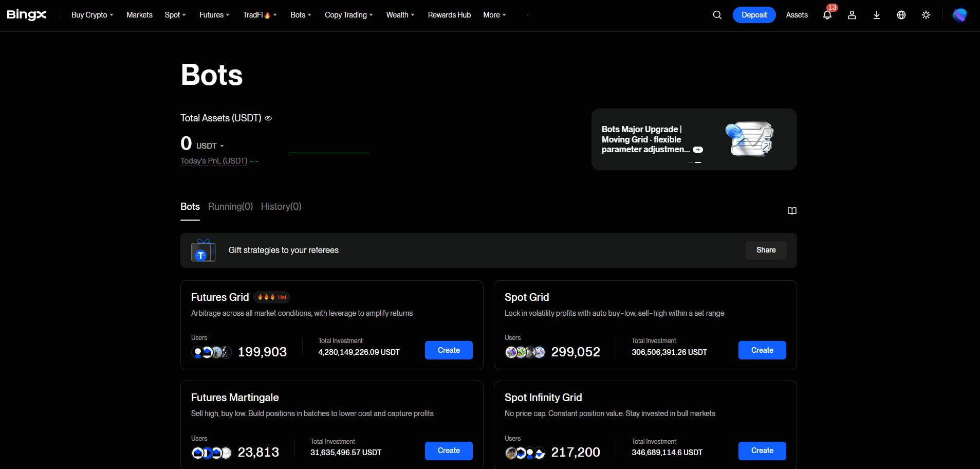Open the Rewards Hub page
This screenshot has width=980, height=469.
click(x=449, y=15)
